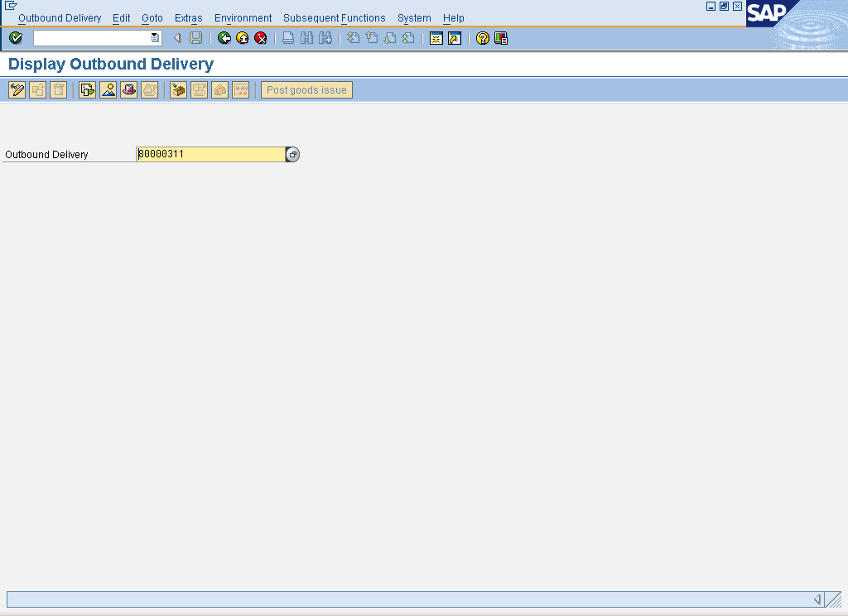Open the Goto menu
848x616 pixels.
click(152, 18)
